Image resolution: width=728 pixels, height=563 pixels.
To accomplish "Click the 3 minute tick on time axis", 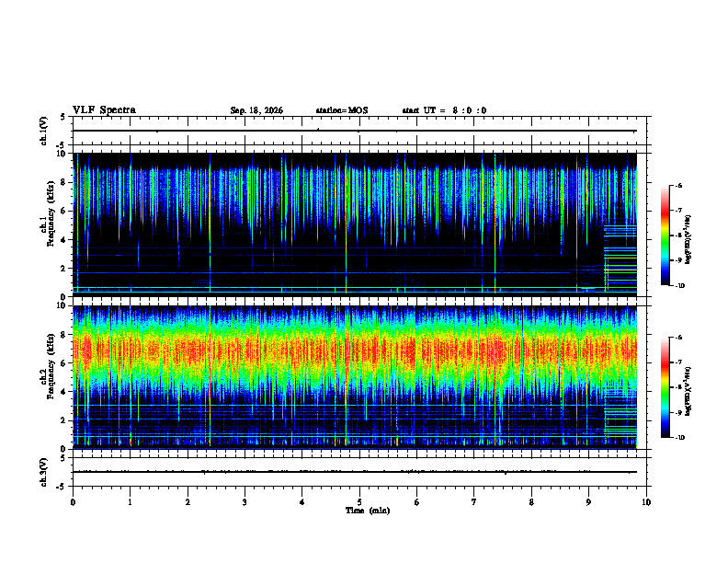I will (x=245, y=502).
